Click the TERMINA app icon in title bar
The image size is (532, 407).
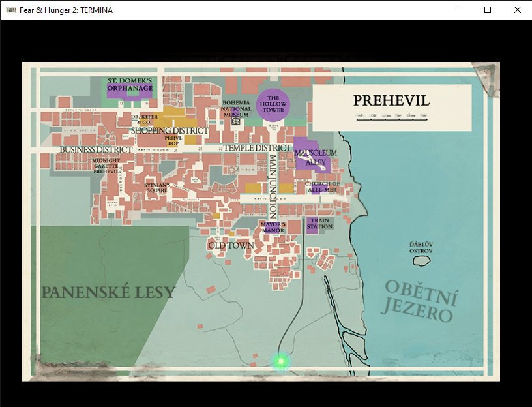11,10
